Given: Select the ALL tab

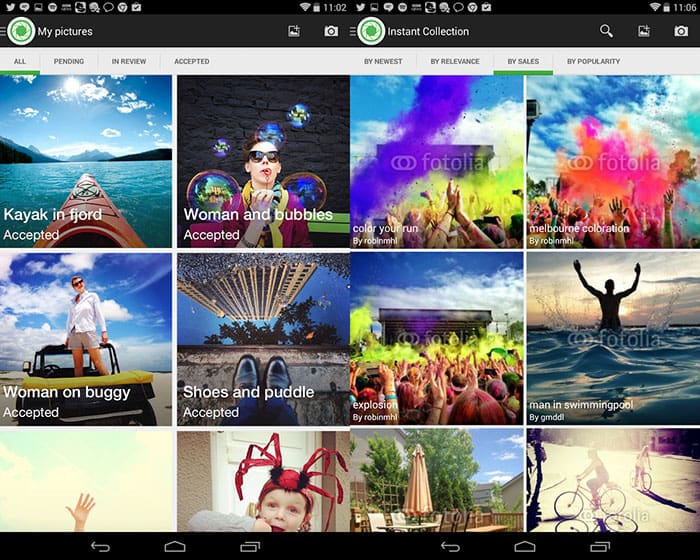Looking at the screenshot, I should [x=20, y=61].
